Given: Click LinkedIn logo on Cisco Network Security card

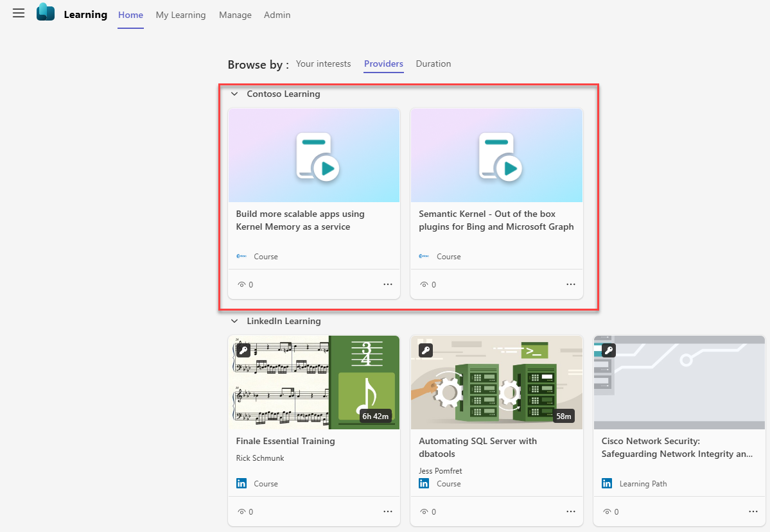Looking at the screenshot, I should [607, 483].
